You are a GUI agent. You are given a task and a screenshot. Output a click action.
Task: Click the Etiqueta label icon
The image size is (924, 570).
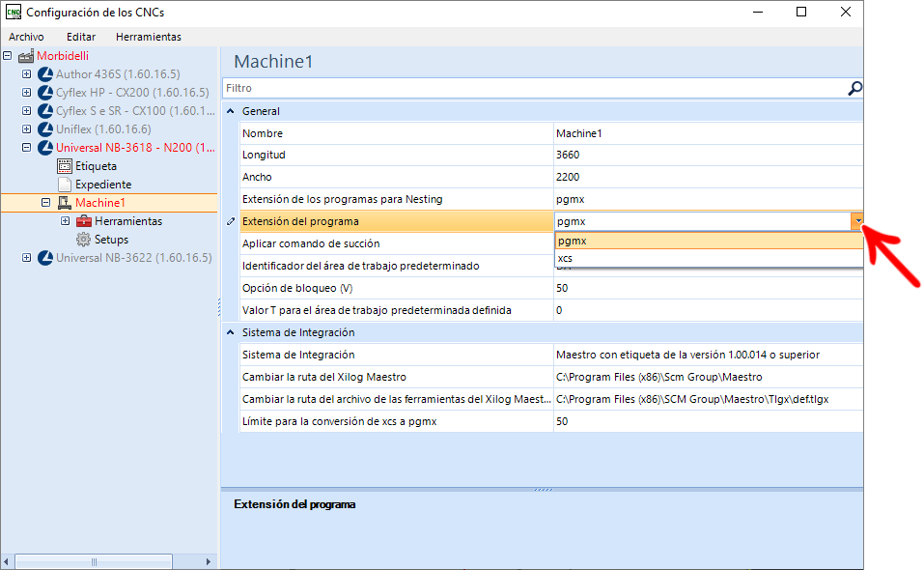point(65,166)
